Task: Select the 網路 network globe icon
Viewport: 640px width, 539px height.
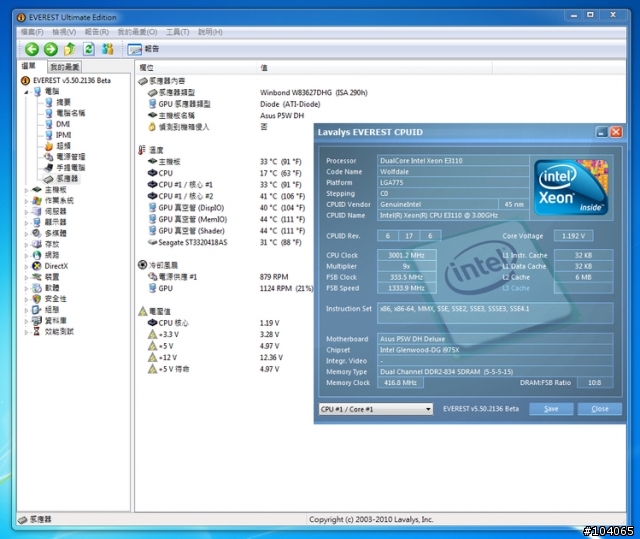Action: [37, 255]
